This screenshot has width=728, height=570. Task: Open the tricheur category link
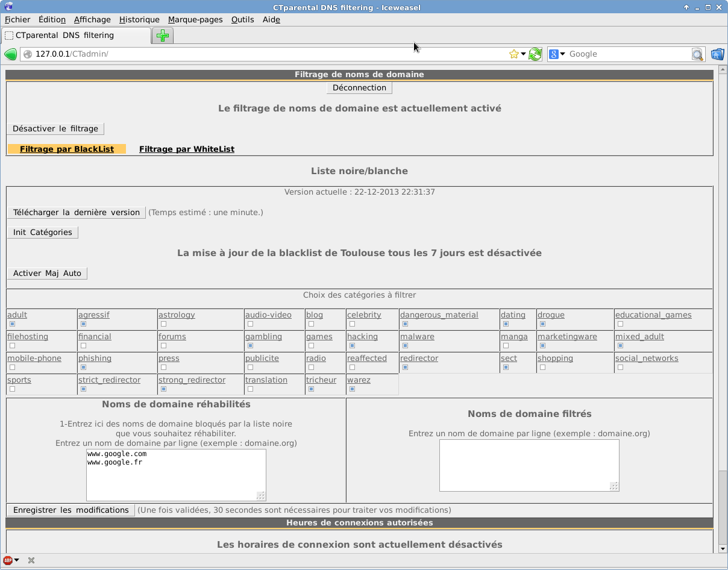click(x=321, y=380)
